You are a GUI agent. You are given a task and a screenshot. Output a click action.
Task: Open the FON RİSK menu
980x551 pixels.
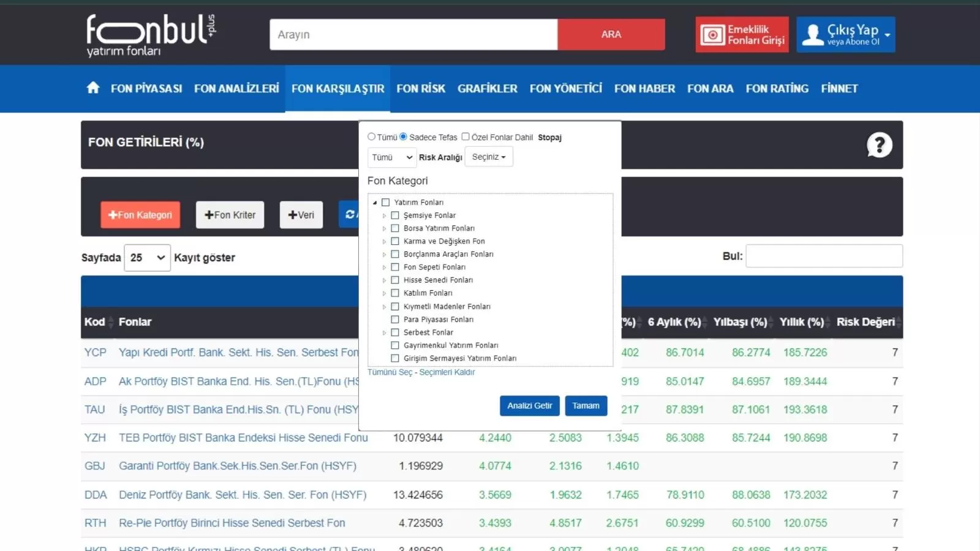(420, 89)
